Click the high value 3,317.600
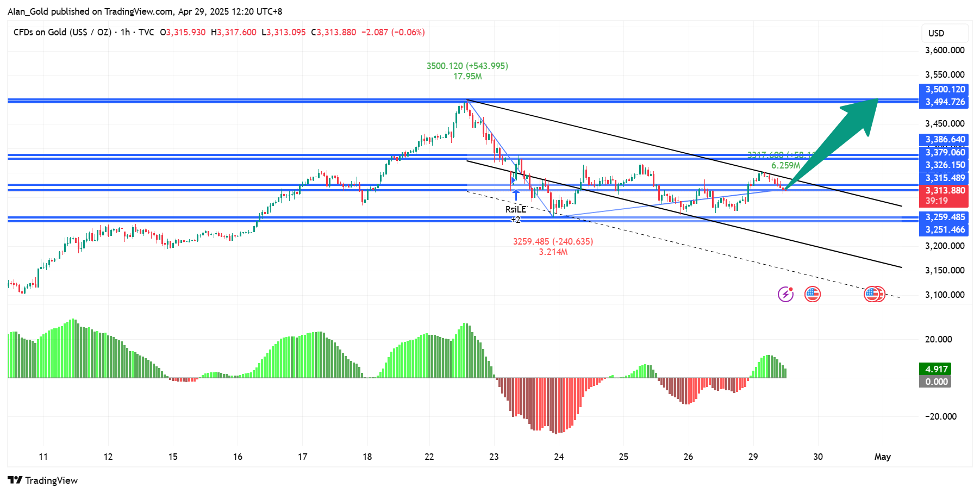Viewport: 980px width, 493px height. [x=236, y=32]
